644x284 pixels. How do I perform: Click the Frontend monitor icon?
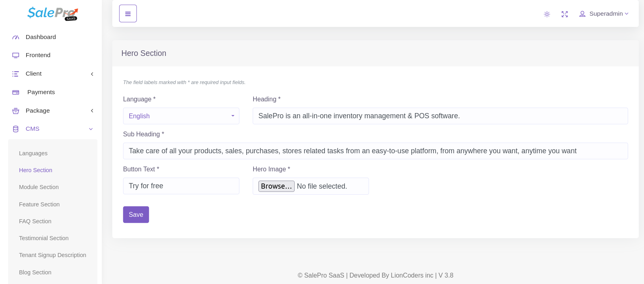tap(16, 55)
